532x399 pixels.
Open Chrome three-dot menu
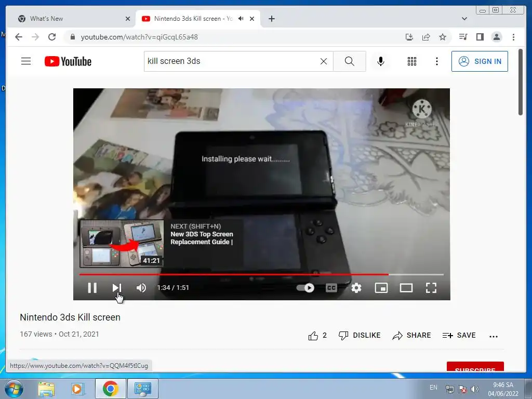tap(513, 37)
